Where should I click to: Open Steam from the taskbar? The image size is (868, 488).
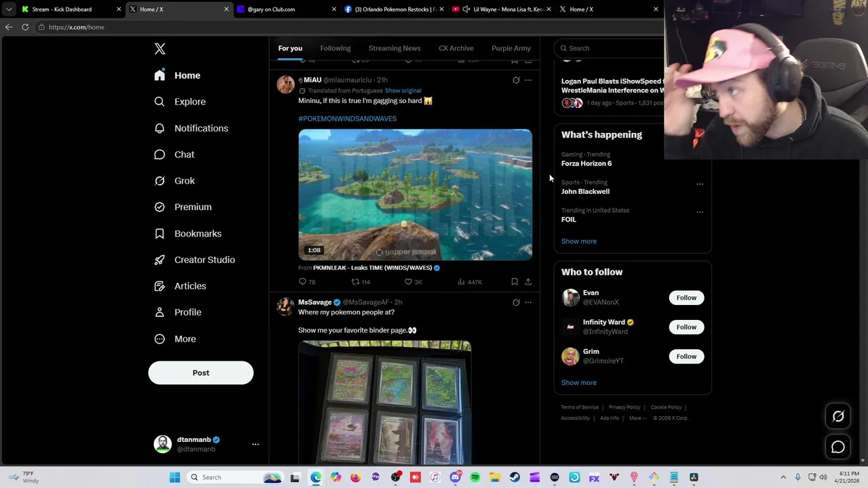pyautogui.click(x=515, y=478)
